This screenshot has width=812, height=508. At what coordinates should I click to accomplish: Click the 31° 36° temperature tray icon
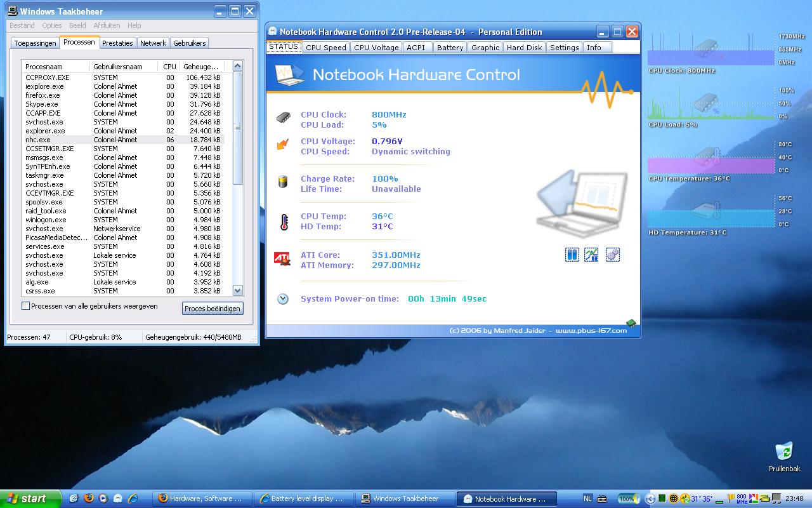pos(702,498)
